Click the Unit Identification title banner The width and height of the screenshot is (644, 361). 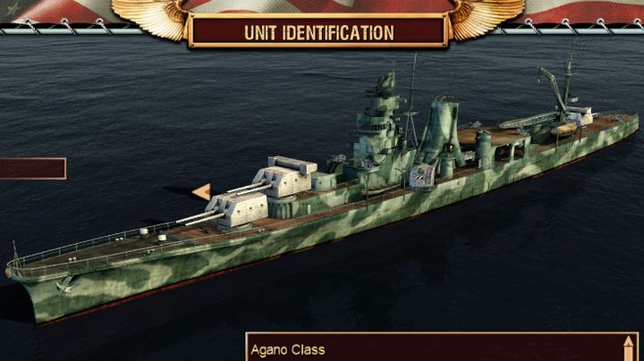318,32
